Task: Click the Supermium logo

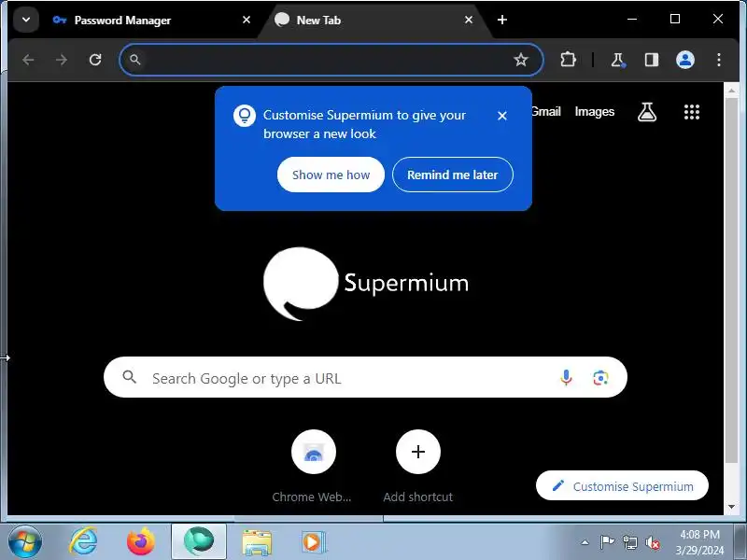Action: (366, 284)
